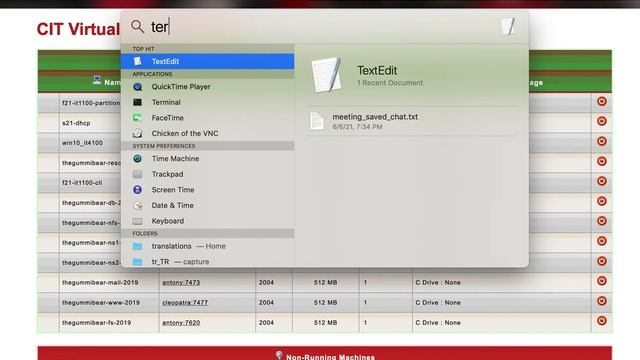This screenshot has height=360, width=640.
Task: Click the translations folder icon
Action: pos(138,246)
